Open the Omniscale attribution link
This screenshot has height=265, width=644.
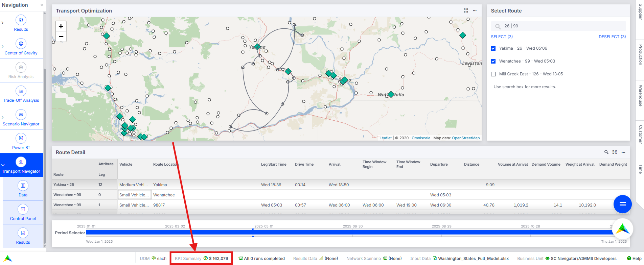tap(421, 138)
